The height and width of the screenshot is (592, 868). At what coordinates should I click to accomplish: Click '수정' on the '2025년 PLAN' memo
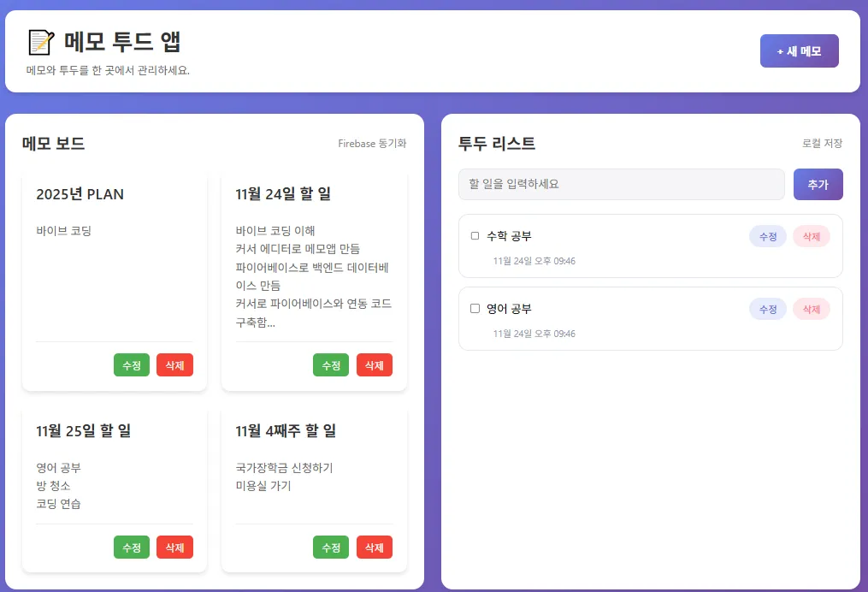click(x=132, y=364)
